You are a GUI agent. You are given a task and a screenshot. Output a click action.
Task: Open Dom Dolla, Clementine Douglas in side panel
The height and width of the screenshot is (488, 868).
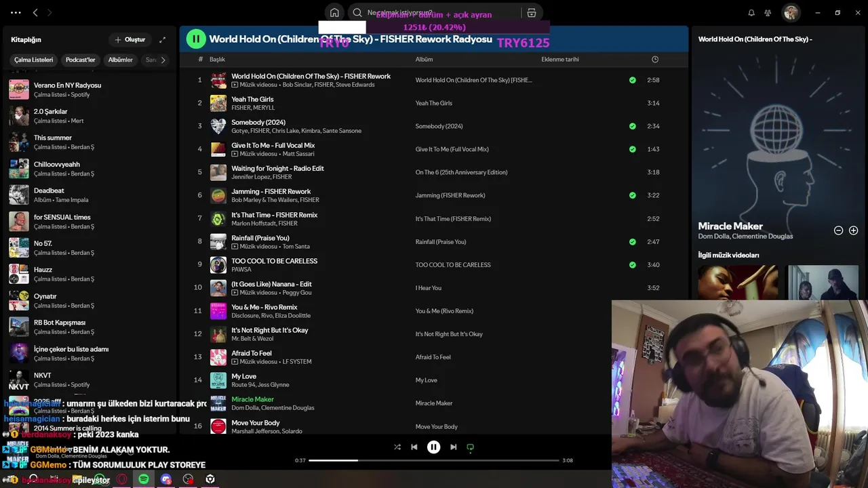click(x=745, y=236)
